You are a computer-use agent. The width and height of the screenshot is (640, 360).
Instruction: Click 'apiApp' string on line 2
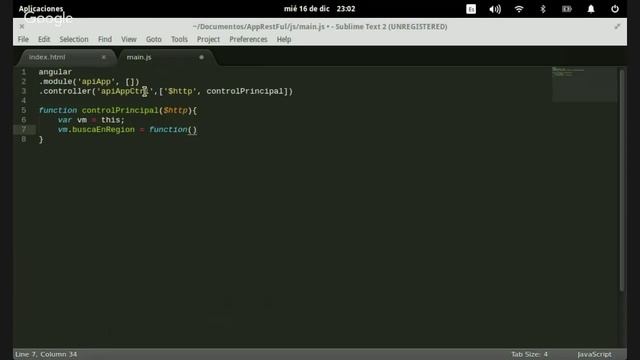pyautogui.click(x=96, y=82)
